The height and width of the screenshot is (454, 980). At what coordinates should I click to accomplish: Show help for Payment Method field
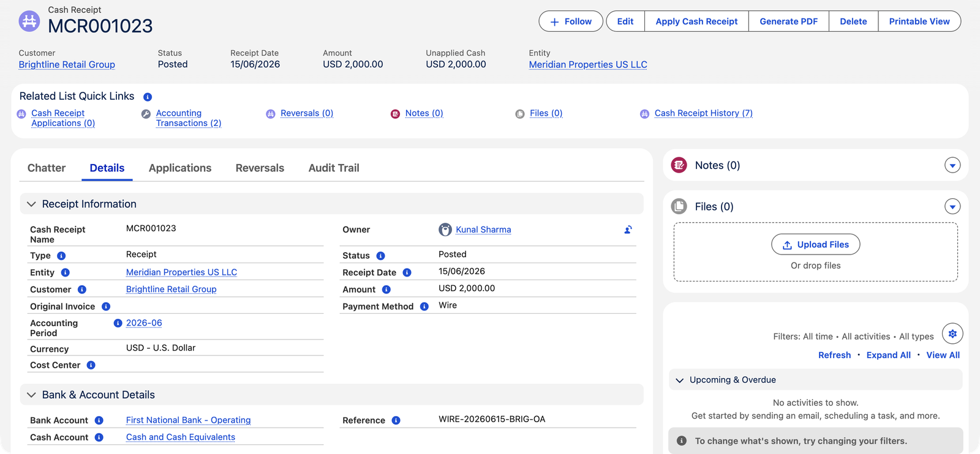pos(424,307)
